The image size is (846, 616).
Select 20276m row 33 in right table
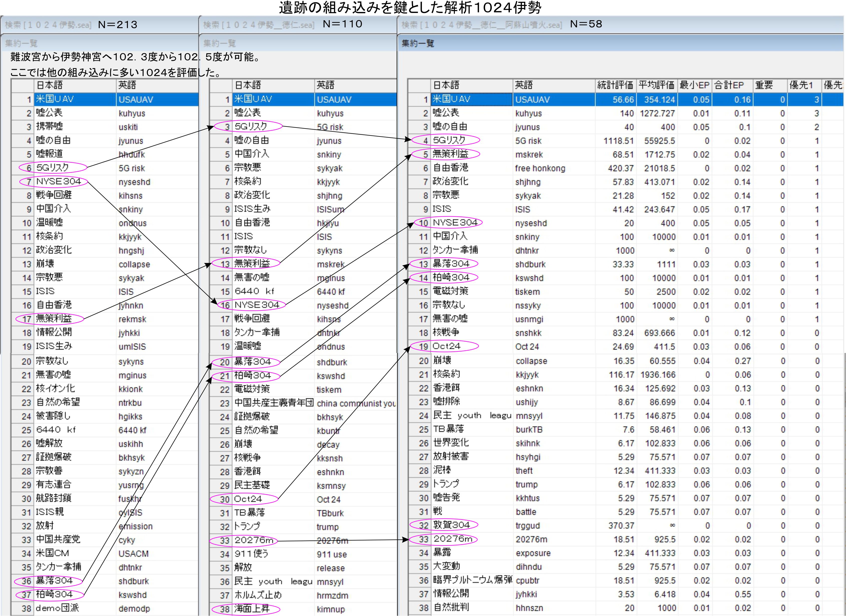[x=453, y=539]
